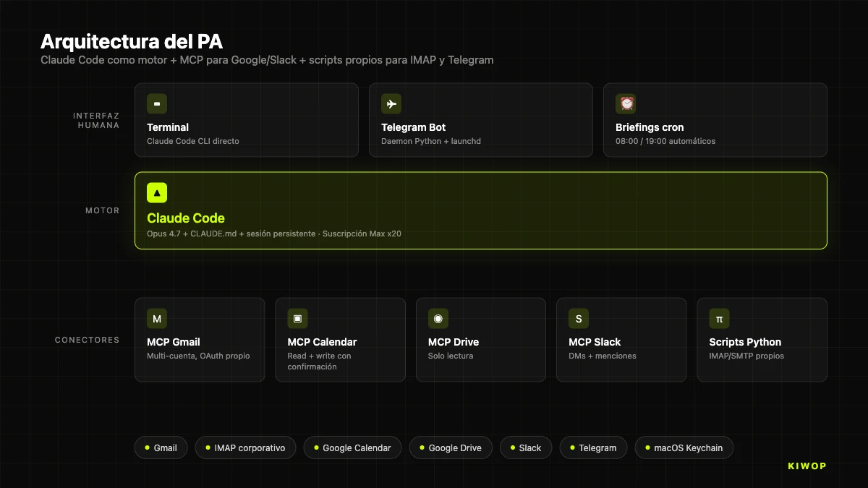The width and height of the screenshot is (868, 488).
Task: Click the Telegram Bot paper plane icon
Action: (x=391, y=103)
